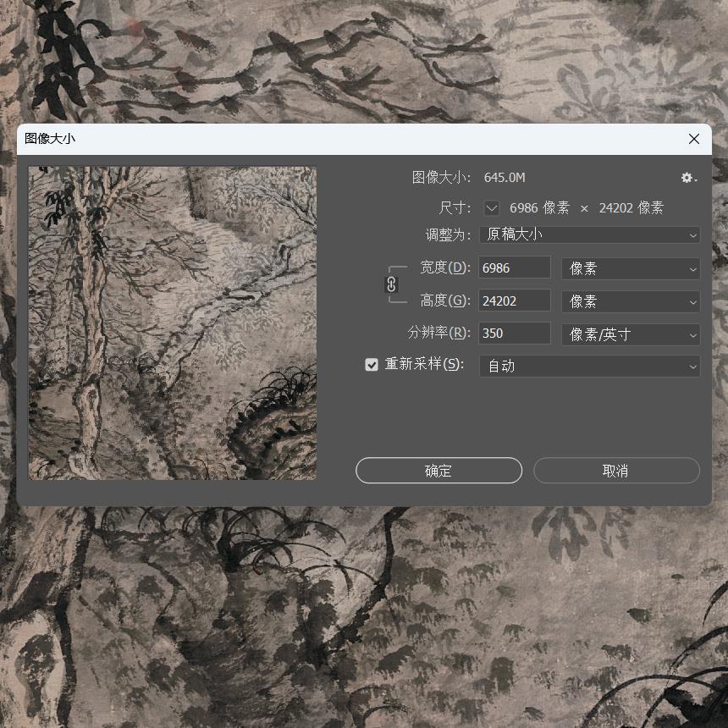Open the 调整为 原稿大小 dropdown
728x728 pixels.
coord(590,235)
